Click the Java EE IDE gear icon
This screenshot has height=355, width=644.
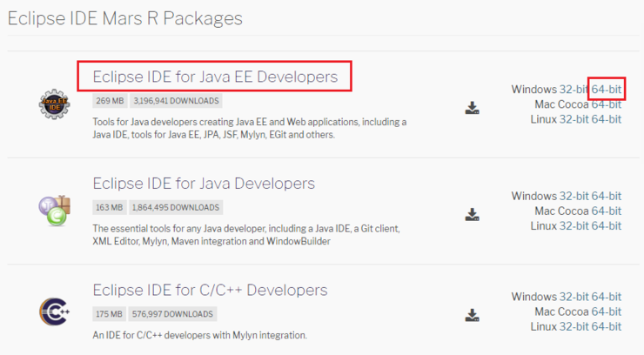point(54,104)
